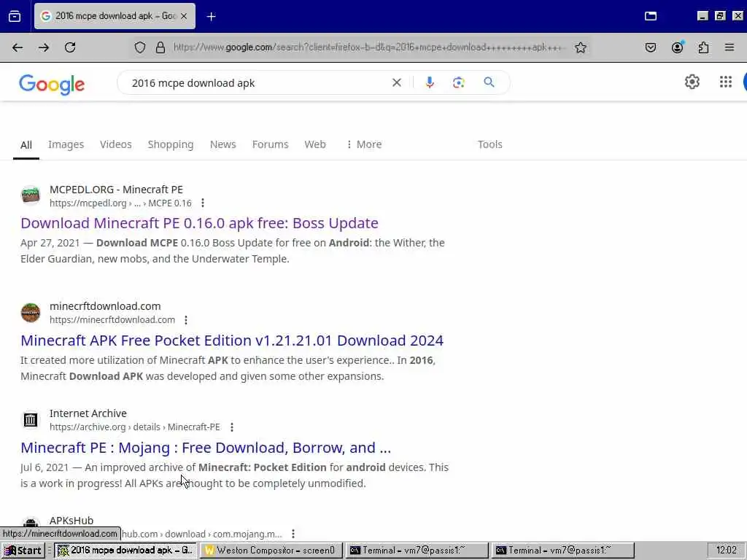
Task: Open the Pocket save icon
Action: coord(650,47)
